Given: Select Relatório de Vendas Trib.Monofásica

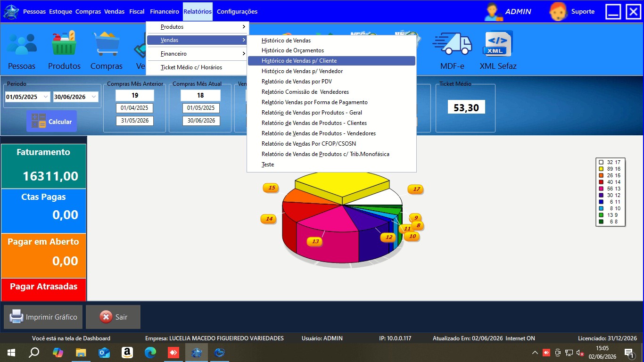Looking at the screenshot, I should click(331, 154).
